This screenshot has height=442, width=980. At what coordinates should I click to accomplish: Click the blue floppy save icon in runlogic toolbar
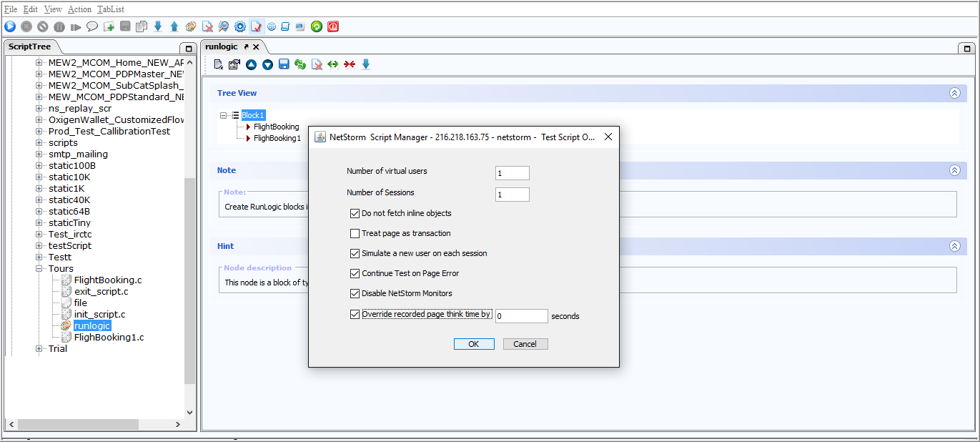(284, 64)
